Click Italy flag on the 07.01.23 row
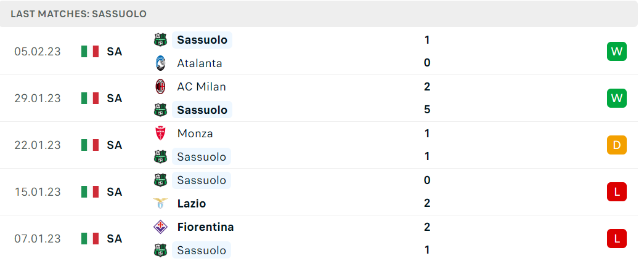 pyautogui.click(x=90, y=238)
